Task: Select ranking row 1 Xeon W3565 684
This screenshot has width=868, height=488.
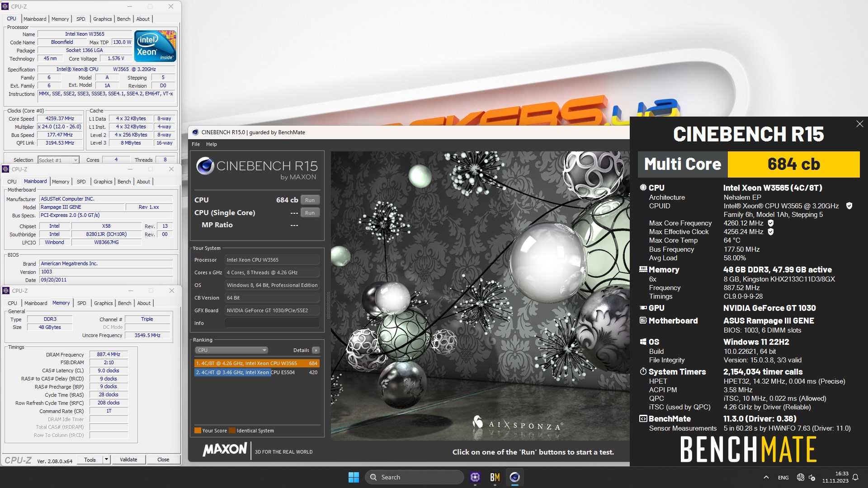Action: [257, 363]
